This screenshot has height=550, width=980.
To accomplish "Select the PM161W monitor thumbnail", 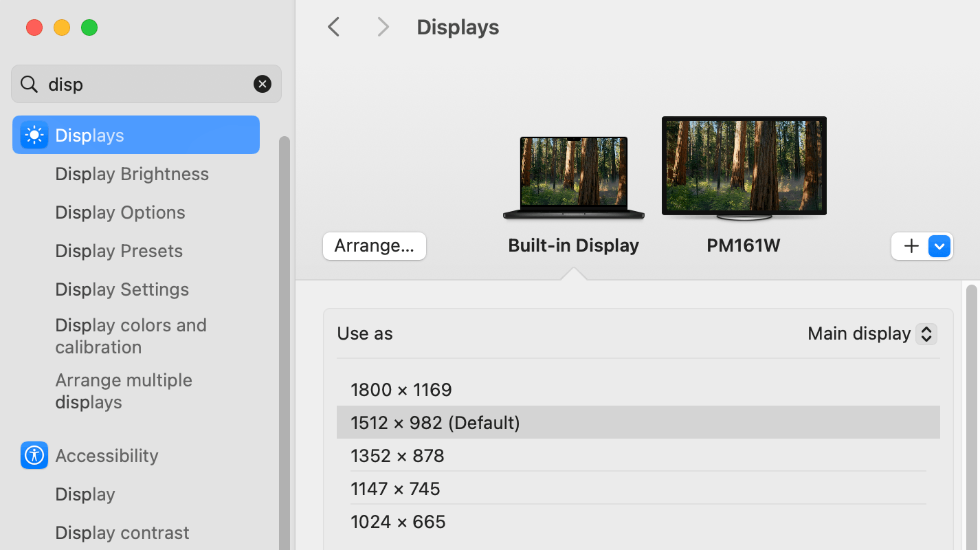I will (744, 168).
